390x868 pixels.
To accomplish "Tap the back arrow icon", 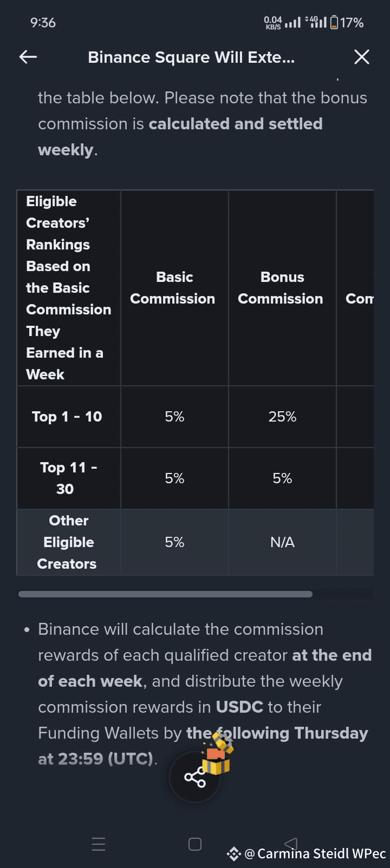I will pos(28,57).
